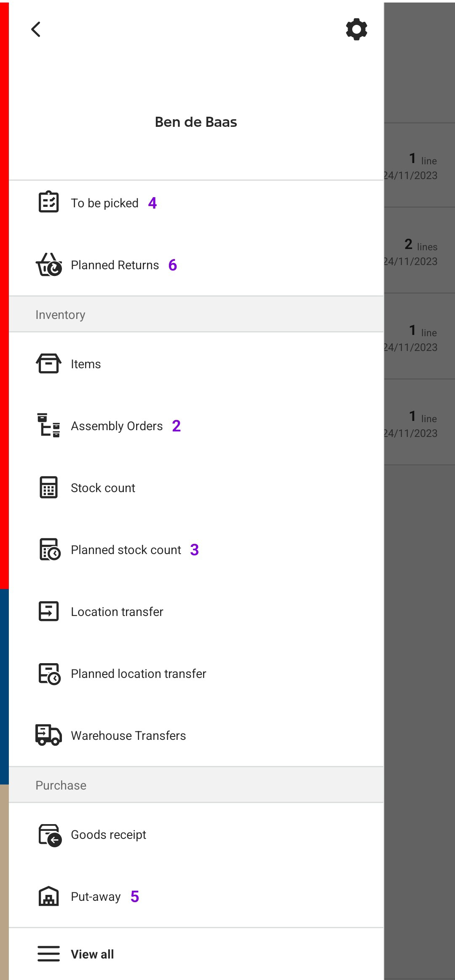
Task: Click the Put-away warehouse icon
Action: point(48,896)
